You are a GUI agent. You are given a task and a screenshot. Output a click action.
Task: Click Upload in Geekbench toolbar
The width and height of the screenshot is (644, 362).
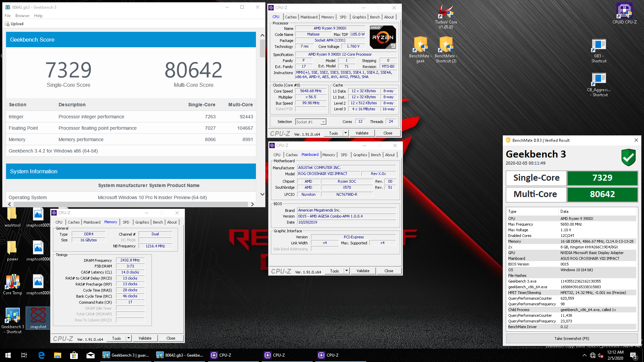(14, 24)
